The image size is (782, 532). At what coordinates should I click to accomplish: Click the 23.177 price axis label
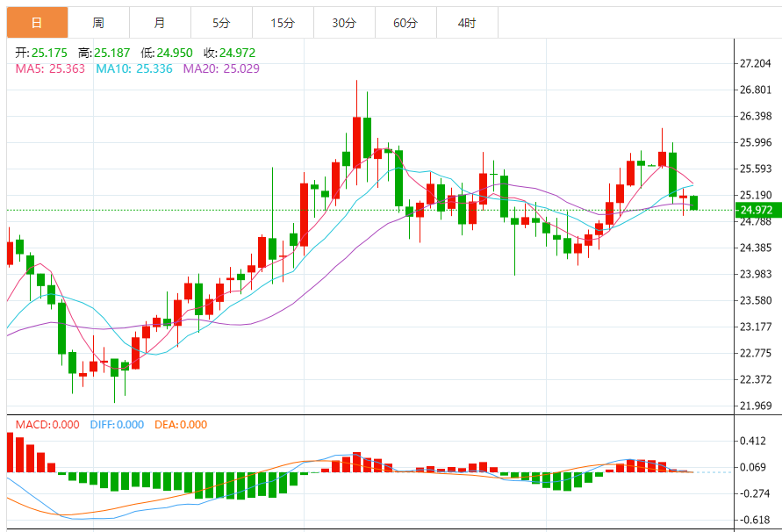[755, 327]
